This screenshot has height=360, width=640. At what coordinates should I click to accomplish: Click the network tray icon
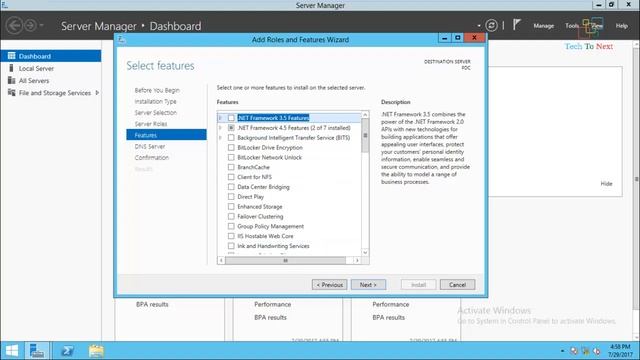tap(585, 351)
